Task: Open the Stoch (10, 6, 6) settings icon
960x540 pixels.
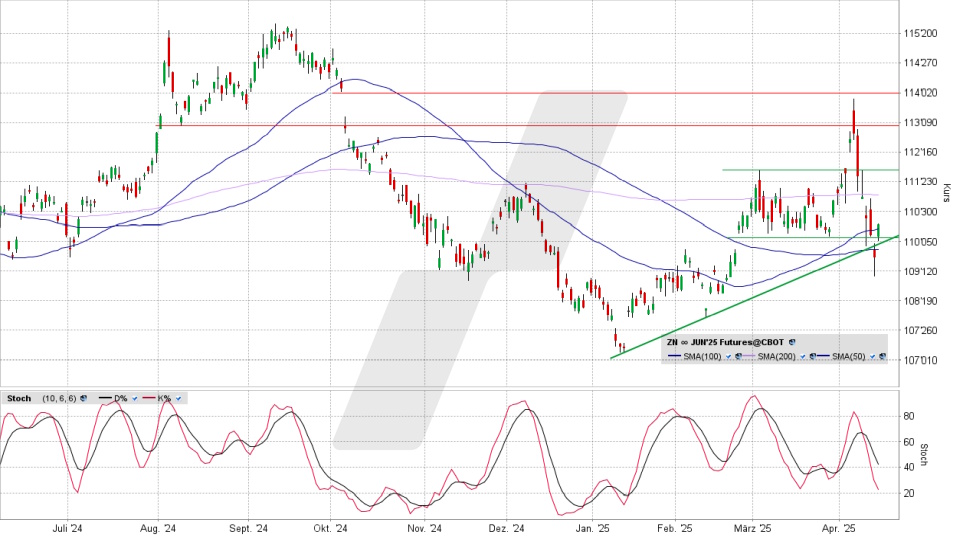Action: 83,398
